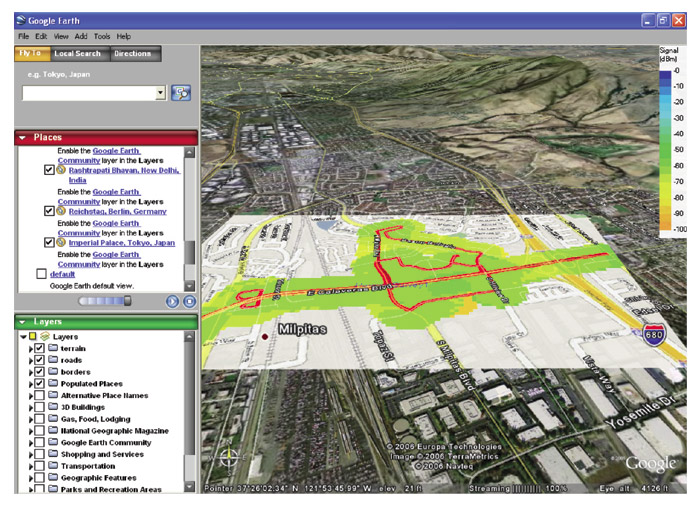The image size is (700, 506).
Task: Expand the terrain layer tree node
Action: coord(31,349)
